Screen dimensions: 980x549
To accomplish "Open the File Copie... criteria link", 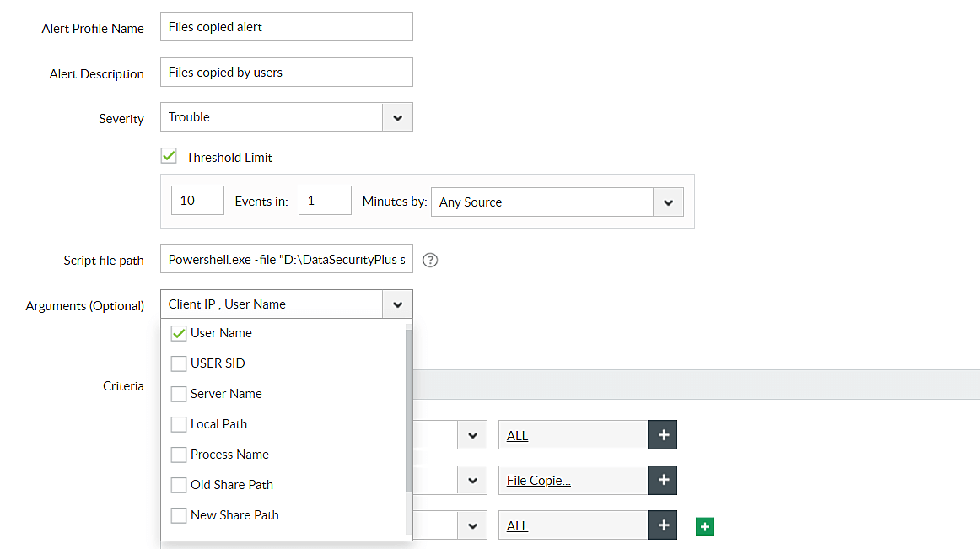I will 539,481.
